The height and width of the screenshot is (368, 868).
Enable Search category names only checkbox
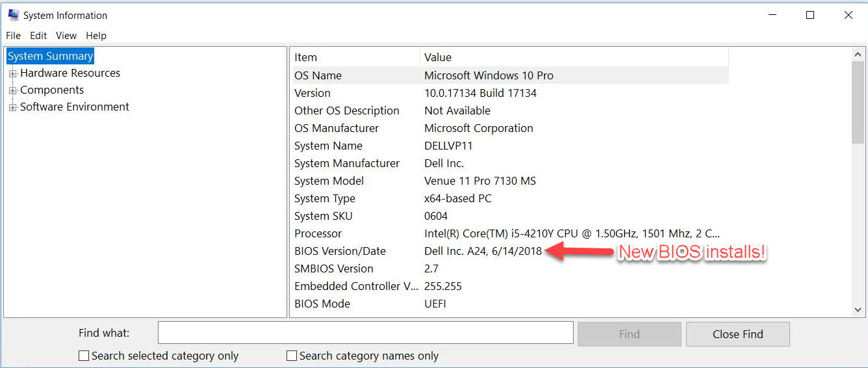[x=292, y=356]
